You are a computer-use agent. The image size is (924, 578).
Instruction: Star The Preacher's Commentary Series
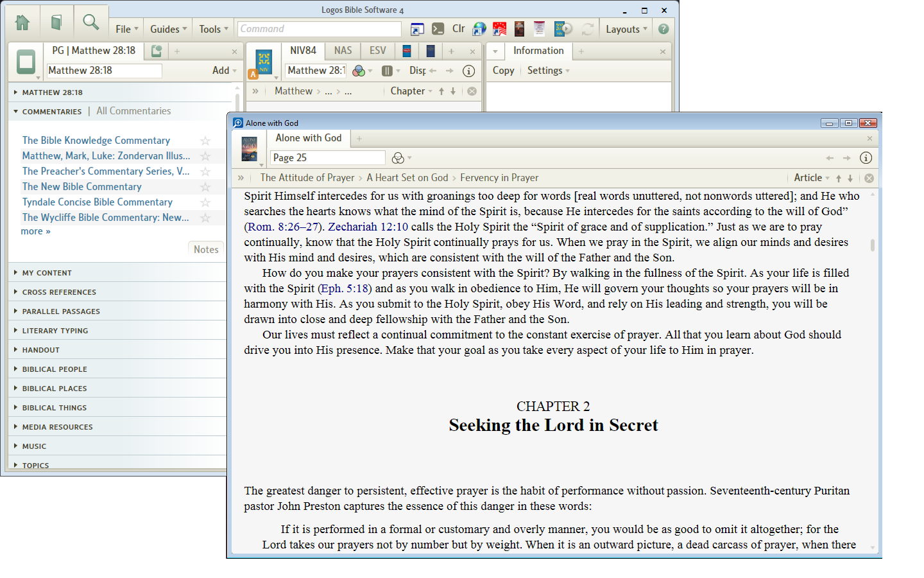click(x=205, y=171)
